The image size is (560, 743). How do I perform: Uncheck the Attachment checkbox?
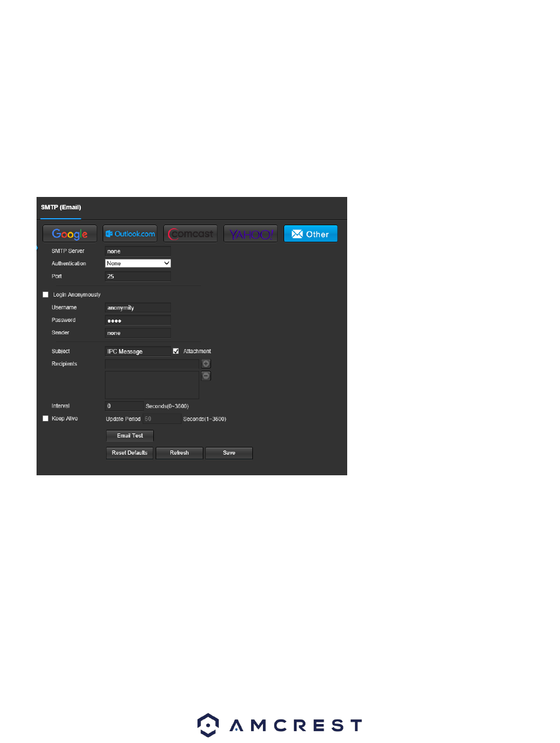coord(176,351)
